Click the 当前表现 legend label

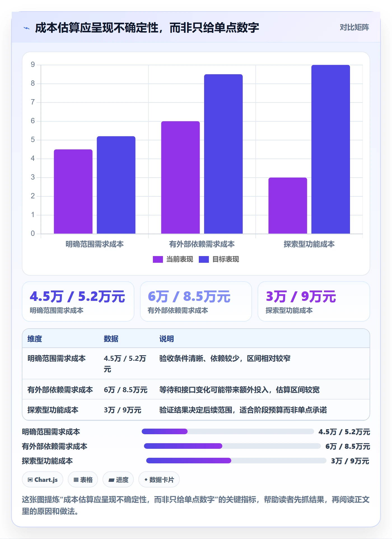point(179,259)
